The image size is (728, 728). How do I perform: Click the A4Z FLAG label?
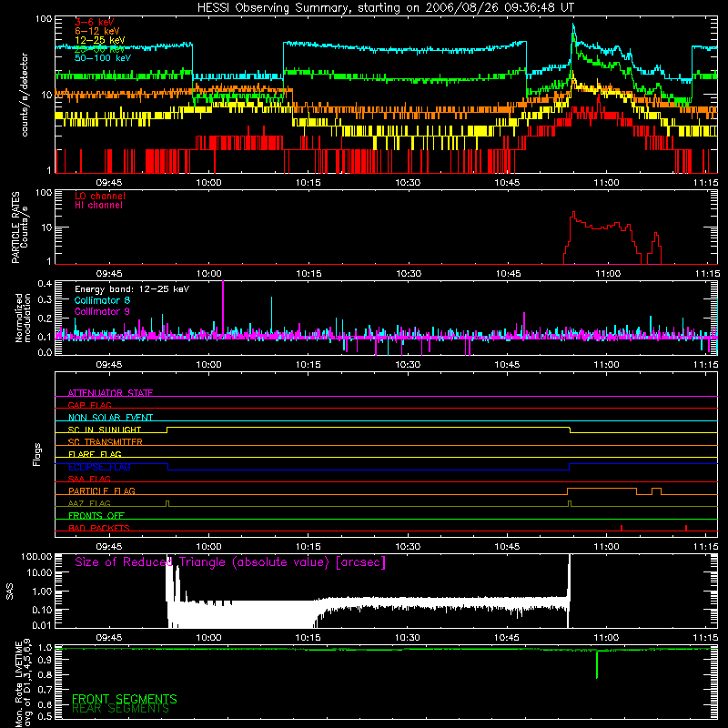point(89,503)
